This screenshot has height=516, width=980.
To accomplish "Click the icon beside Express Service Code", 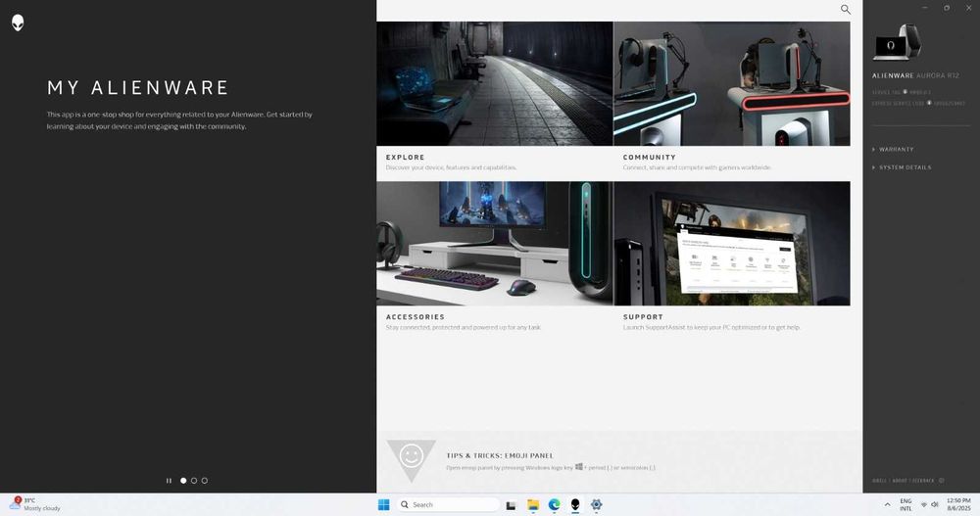I will 929,103.
